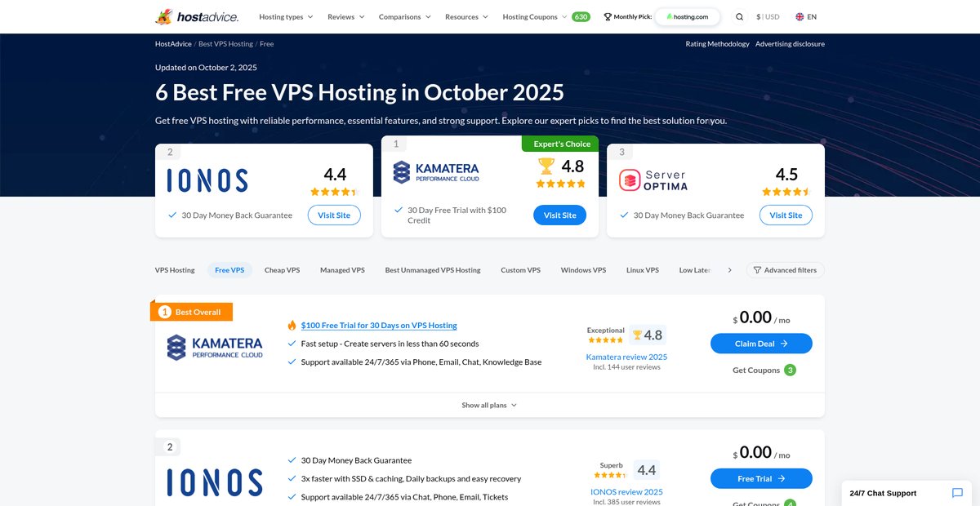Open the Advanced filters button
Screen dimensions: 980x506
[785, 270]
